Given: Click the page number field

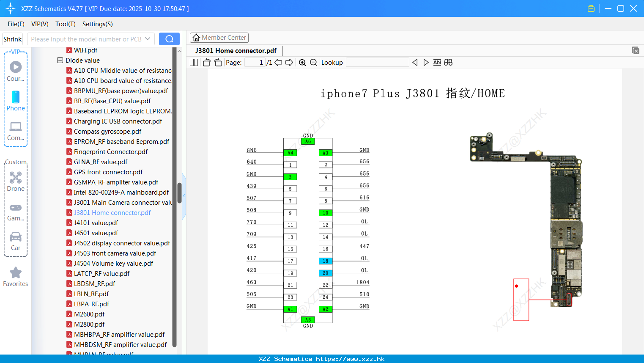Looking at the screenshot, I should [255, 63].
